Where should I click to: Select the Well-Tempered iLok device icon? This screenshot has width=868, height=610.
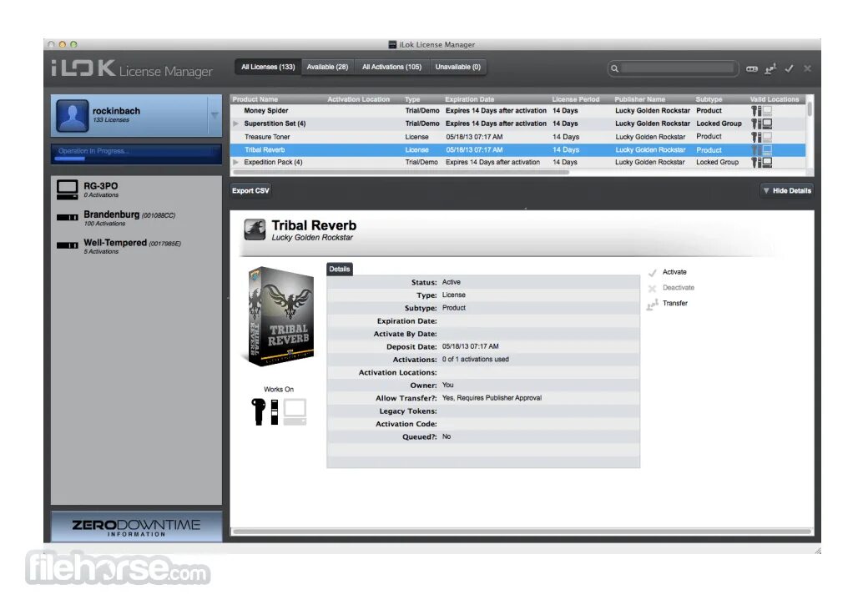[x=68, y=245]
